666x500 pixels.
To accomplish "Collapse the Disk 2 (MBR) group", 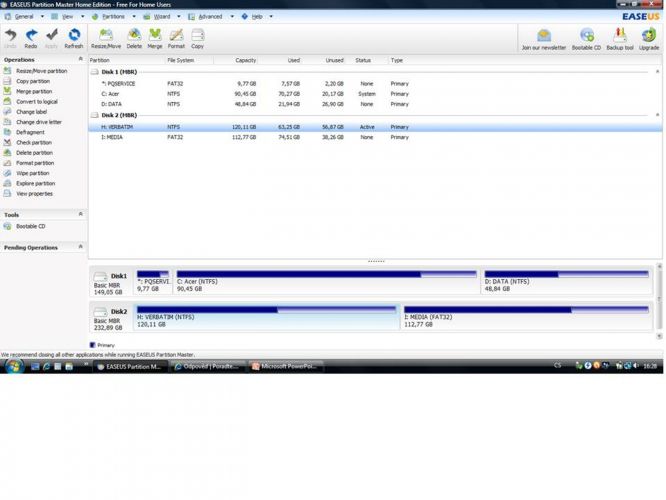I will tap(658, 115).
